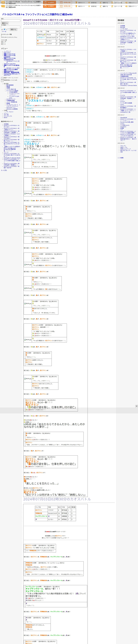
Task: Go to 旧wiki link
Action: point(5,118)
